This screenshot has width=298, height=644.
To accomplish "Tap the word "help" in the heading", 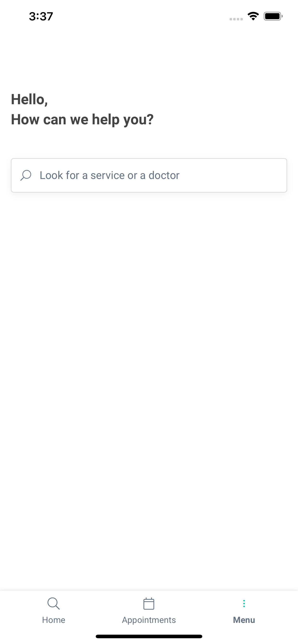I will [106, 120].
